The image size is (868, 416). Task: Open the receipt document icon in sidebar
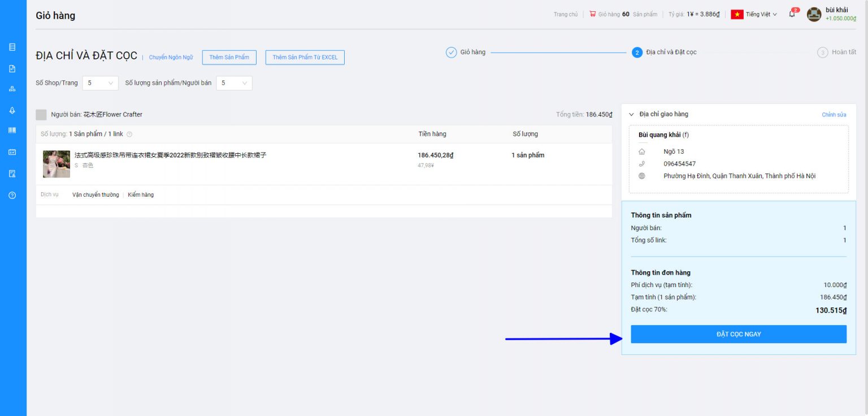12,174
